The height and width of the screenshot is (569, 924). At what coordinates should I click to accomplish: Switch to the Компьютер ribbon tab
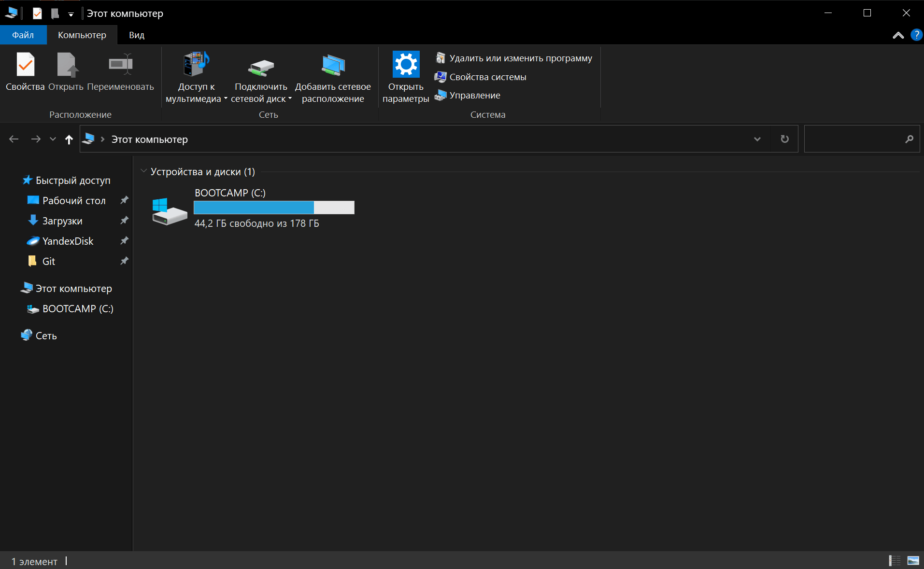coord(82,35)
